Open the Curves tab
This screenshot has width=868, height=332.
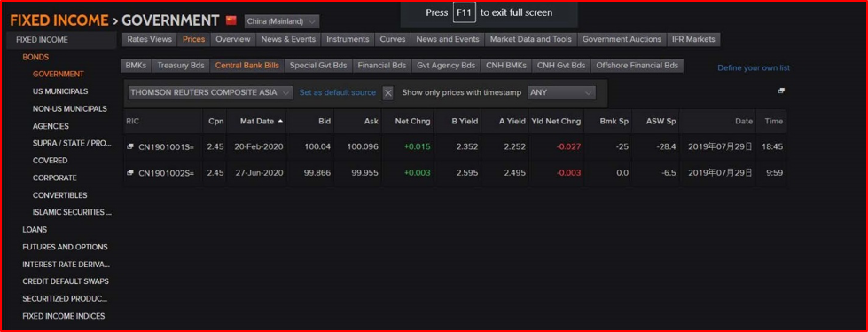[x=393, y=39]
